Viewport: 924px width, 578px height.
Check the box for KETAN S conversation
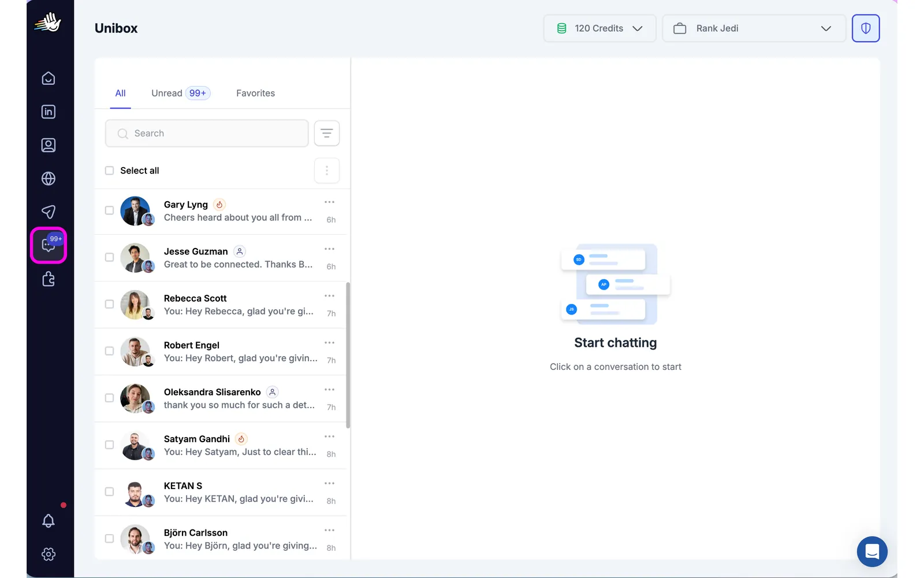pyautogui.click(x=109, y=491)
